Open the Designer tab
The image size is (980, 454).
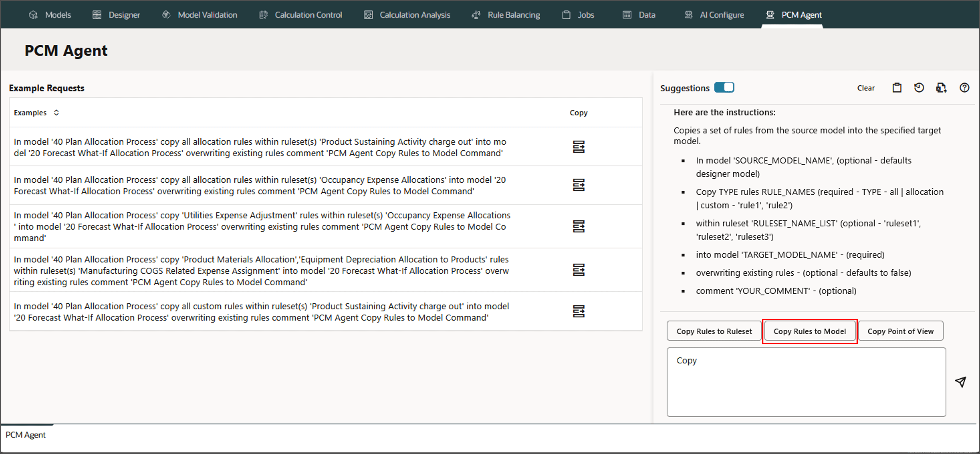pyautogui.click(x=116, y=15)
